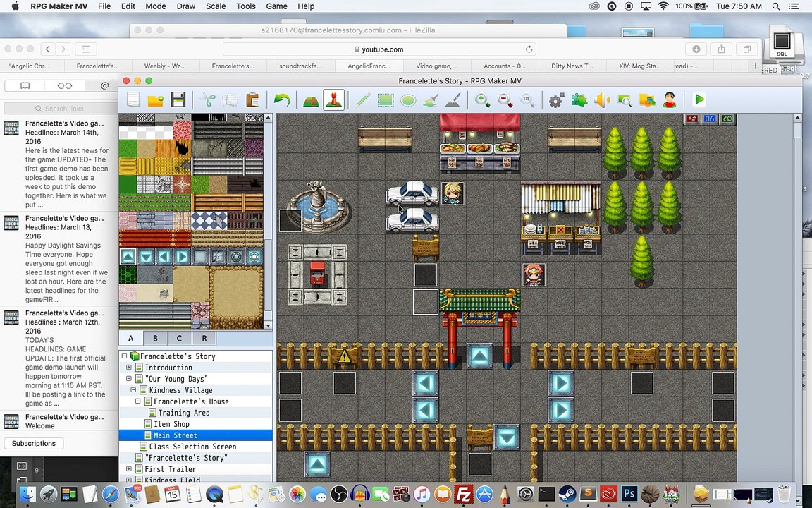Click the tileset palette vertical scrollbar
Screen dimensions: 812x508
268,222
